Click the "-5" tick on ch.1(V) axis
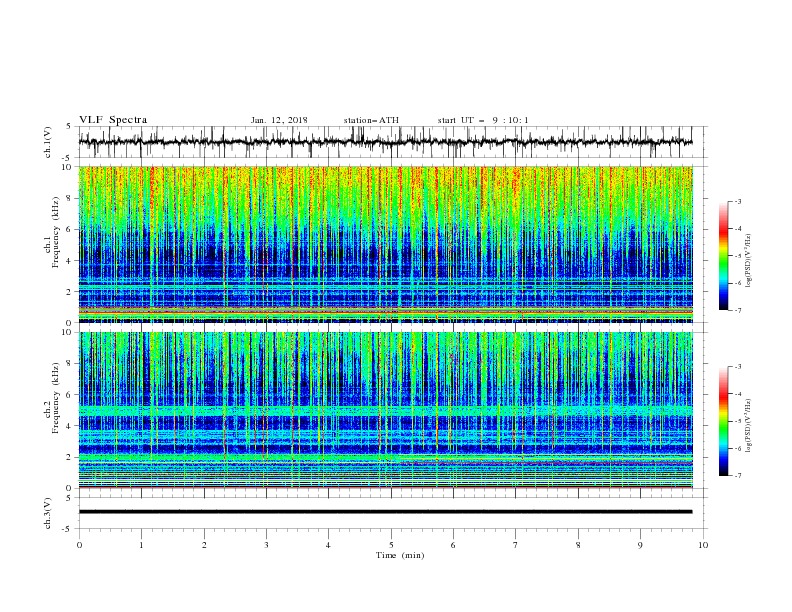 (68, 158)
